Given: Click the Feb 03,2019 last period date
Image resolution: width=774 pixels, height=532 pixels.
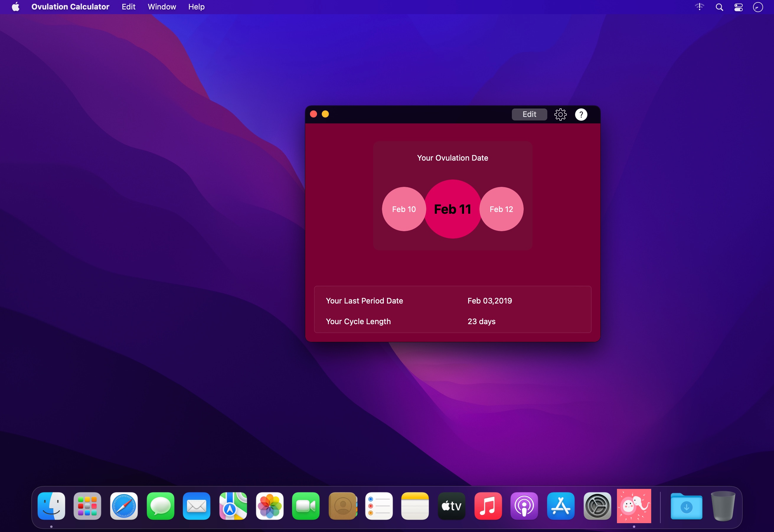Looking at the screenshot, I should click(x=489, y=301).
